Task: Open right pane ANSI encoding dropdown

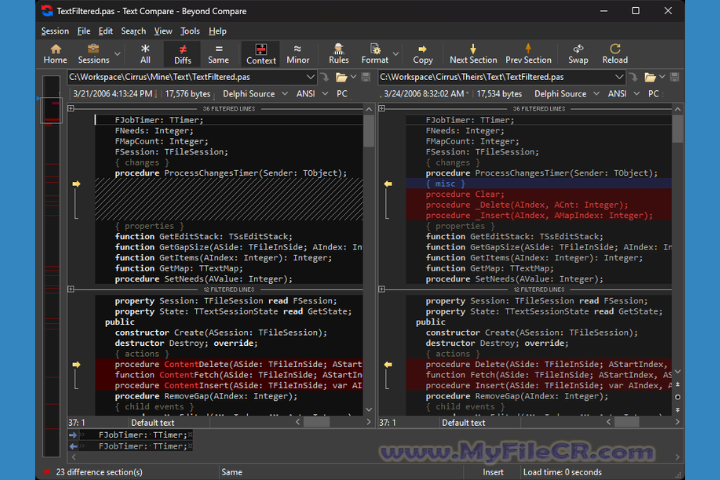Action: coord(624,94)
